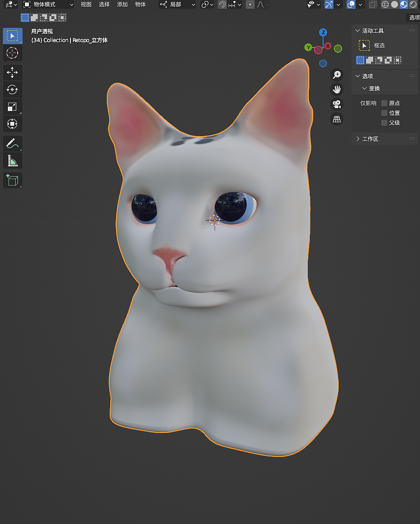Select the 3D Cursor tool

pyautogui.click(x=12, y=53)
